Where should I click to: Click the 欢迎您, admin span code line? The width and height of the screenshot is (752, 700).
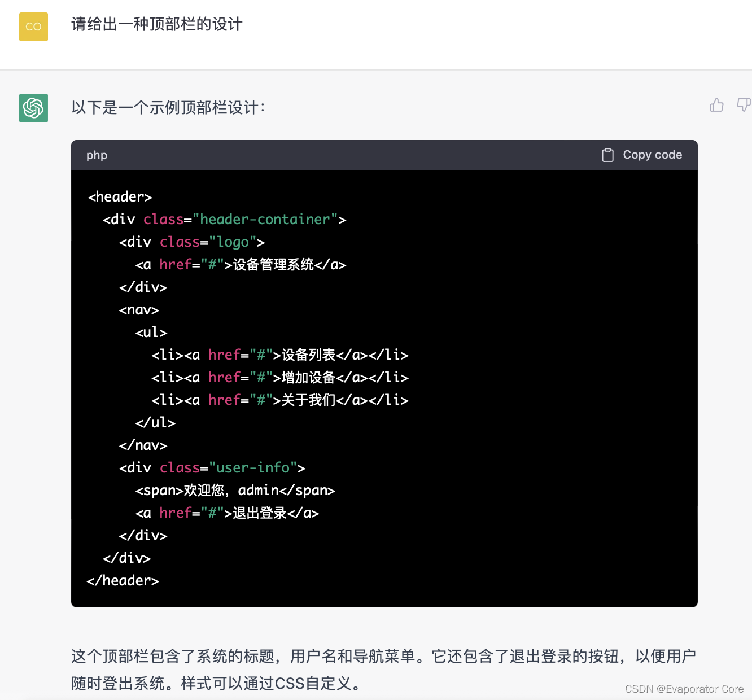235,491
